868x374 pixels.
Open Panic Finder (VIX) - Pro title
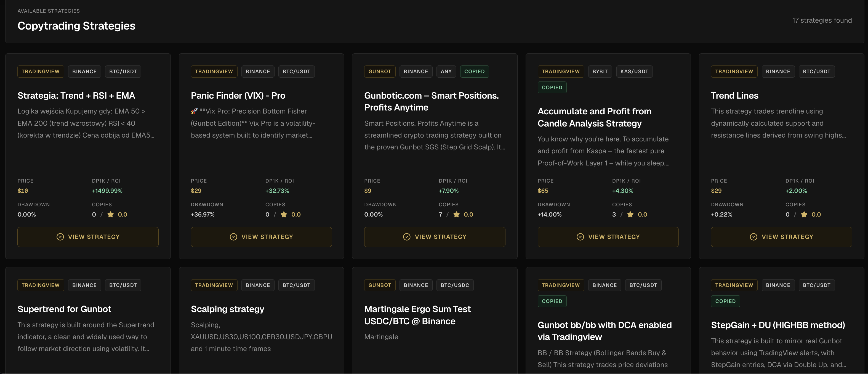click(238, 96)
